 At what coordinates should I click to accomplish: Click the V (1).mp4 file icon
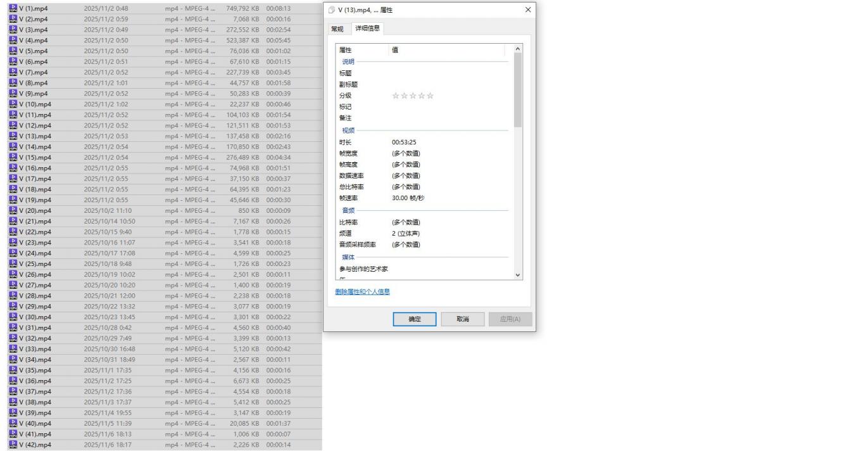tap(13, 8)
